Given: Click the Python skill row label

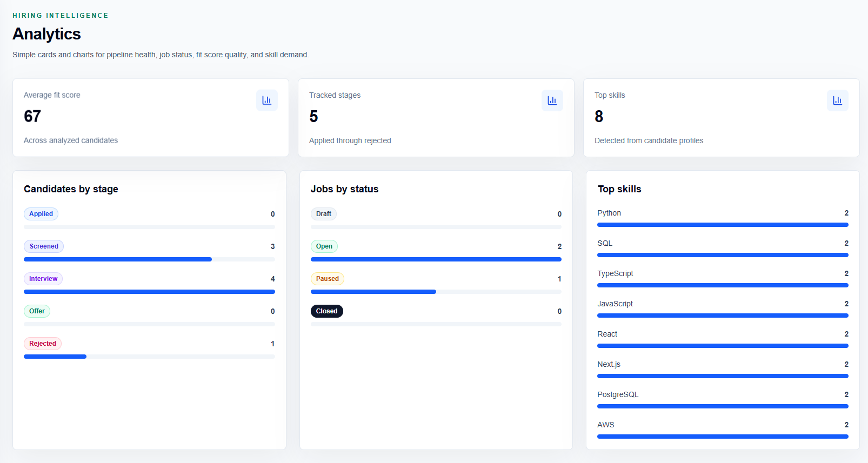Looking at the screenshot, I should (609, 213).
